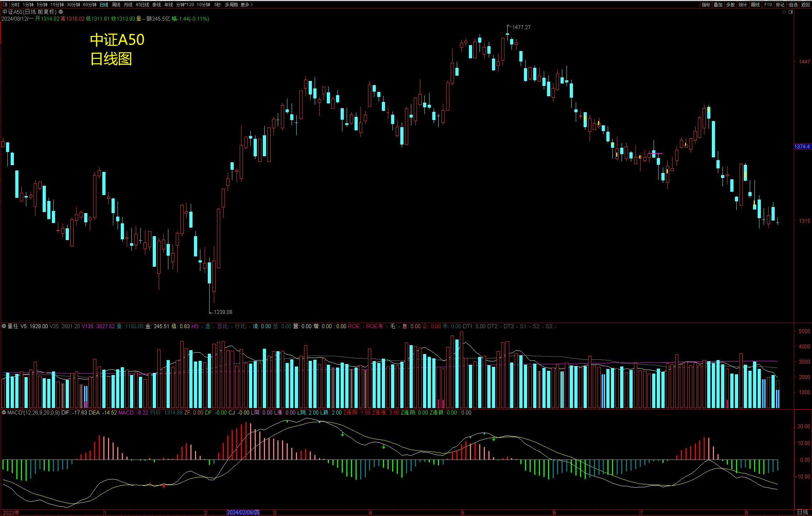
Task: Click the 叠加 overlay button
Action: click(718, 5)
